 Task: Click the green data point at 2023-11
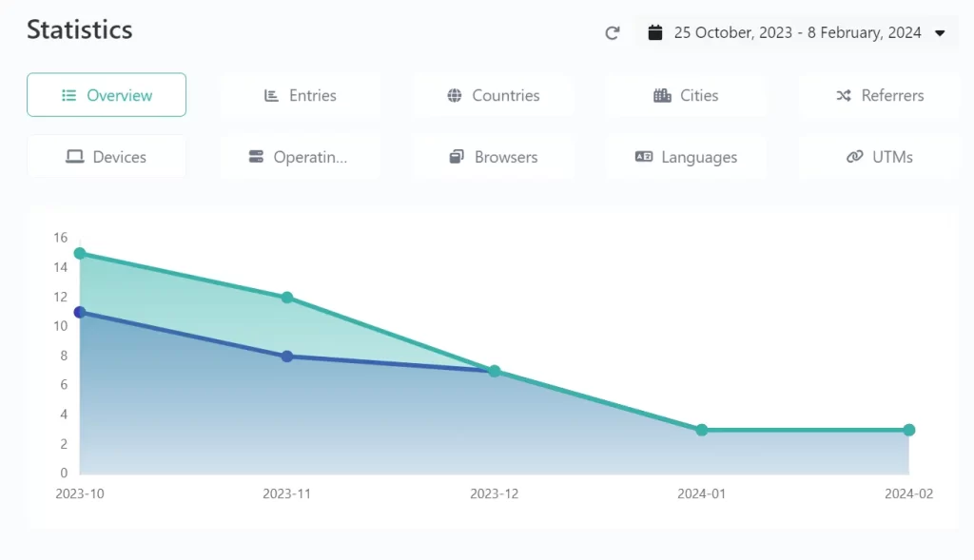287,298
